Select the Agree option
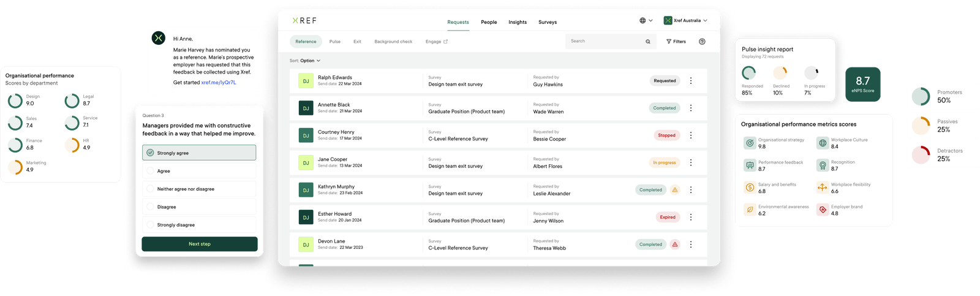The image size is (980, 296). point(199,171)
